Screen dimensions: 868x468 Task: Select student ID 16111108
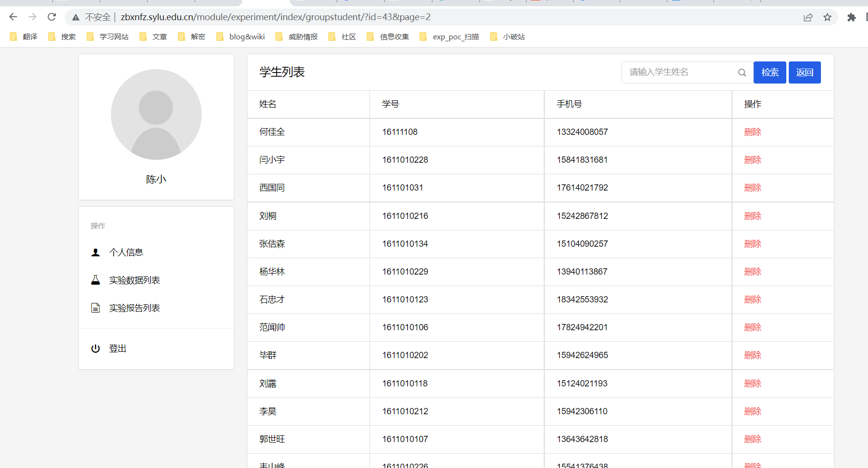(400, 132)
